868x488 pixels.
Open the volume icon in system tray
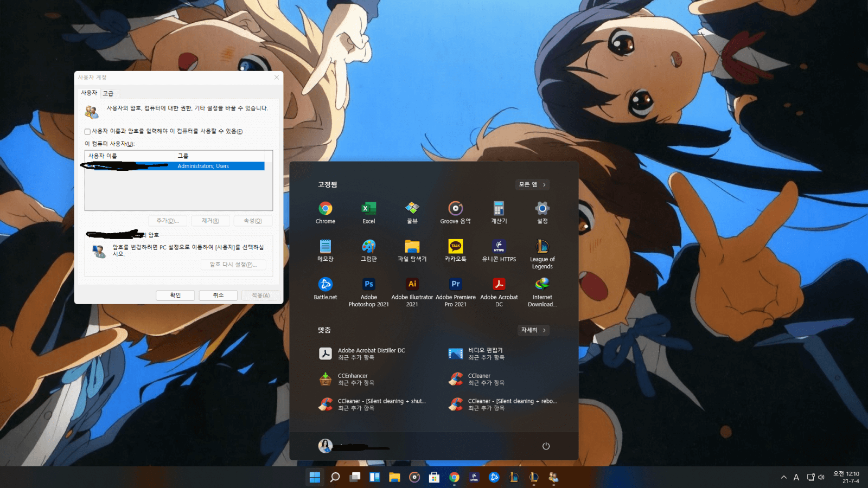click(x=821, y=477)
